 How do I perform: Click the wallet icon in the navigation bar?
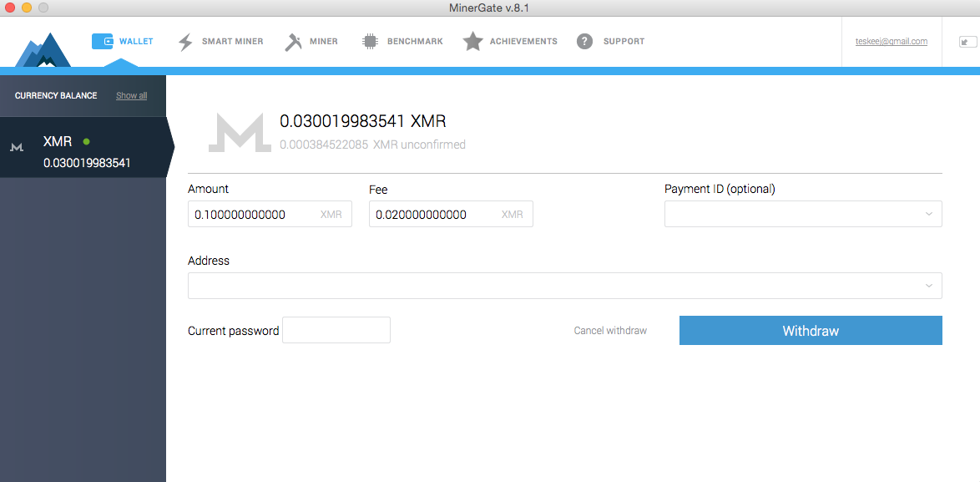pos(103,41)
